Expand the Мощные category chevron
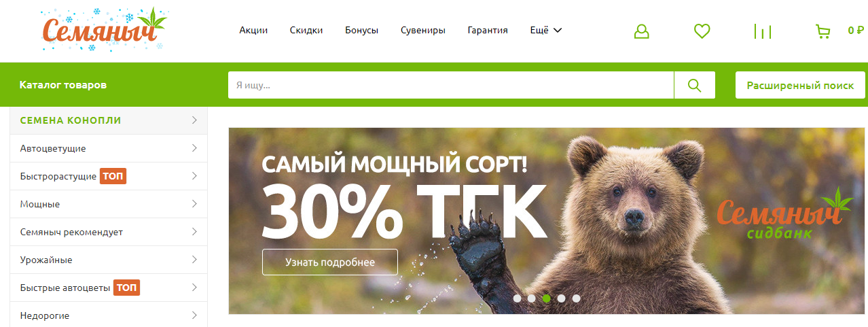868x327 pixels. click(194, 204)
